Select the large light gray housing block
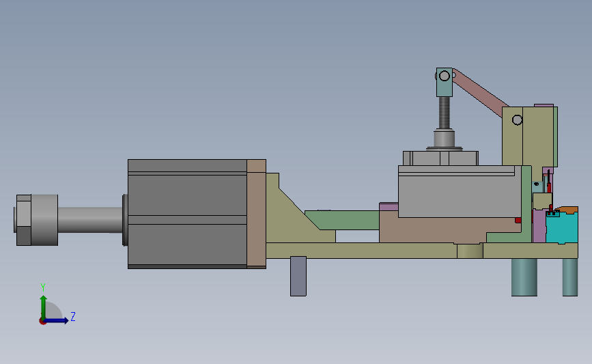The width and height of the screenshot is (592, 364). (x=460, y=191)
